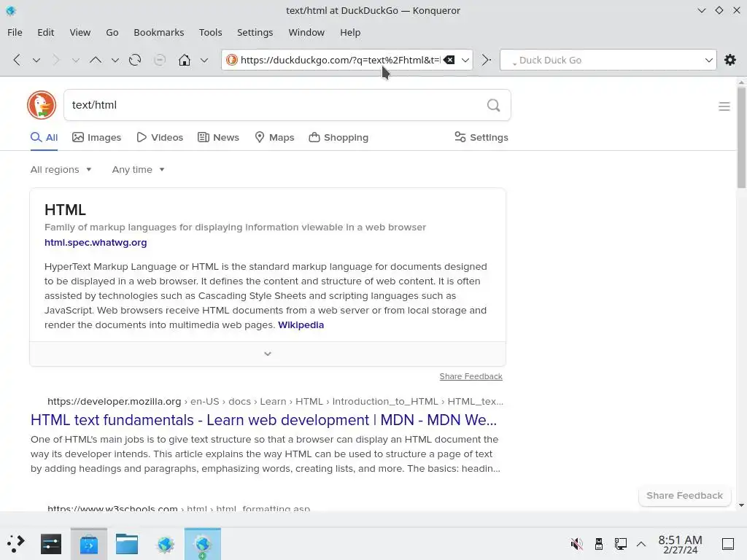Open the Home button dropdown

tap(204, 61)
